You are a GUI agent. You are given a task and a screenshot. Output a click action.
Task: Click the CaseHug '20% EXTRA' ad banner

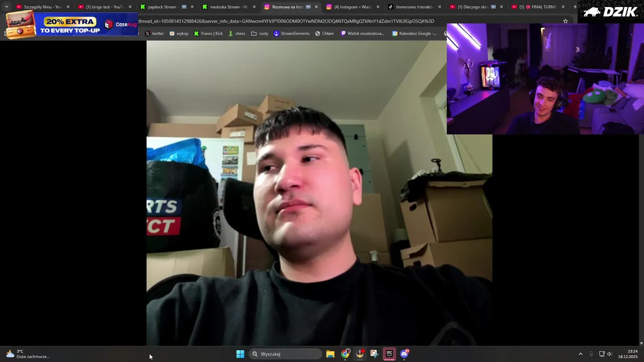71,24
